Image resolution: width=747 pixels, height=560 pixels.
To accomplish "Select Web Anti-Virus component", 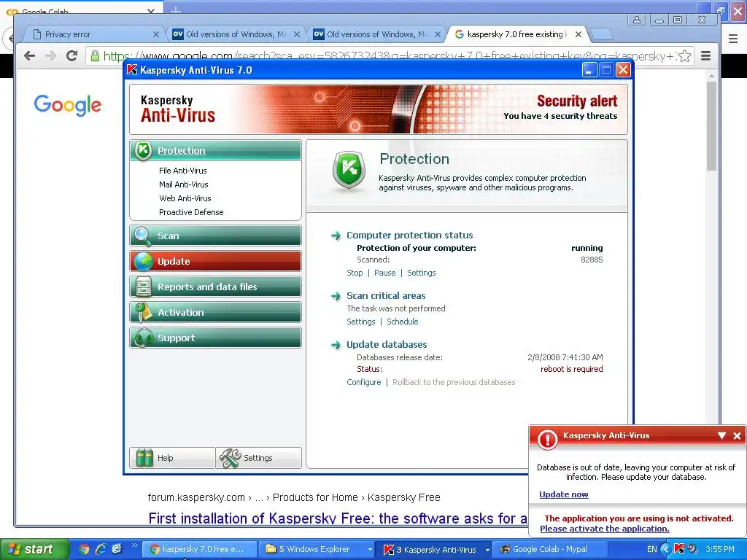I will tap(185, 198).
